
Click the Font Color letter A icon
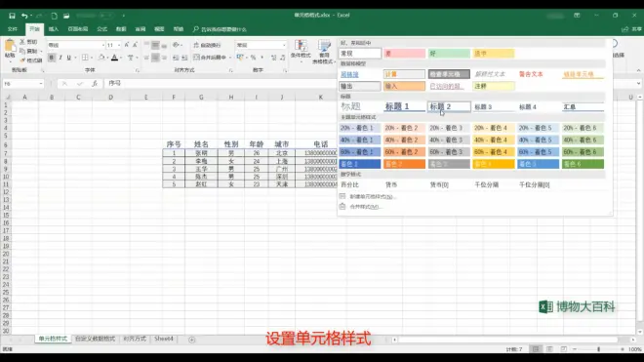click(114, 58)
